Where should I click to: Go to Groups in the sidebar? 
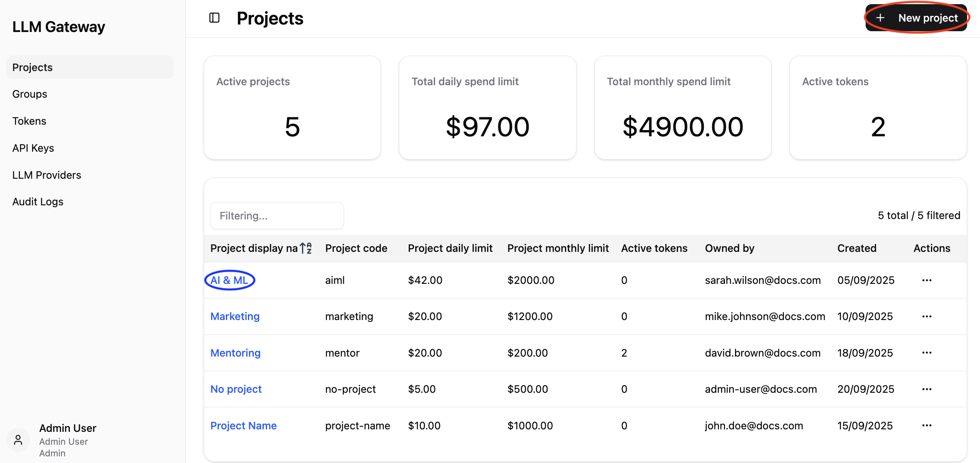[30, 94]
